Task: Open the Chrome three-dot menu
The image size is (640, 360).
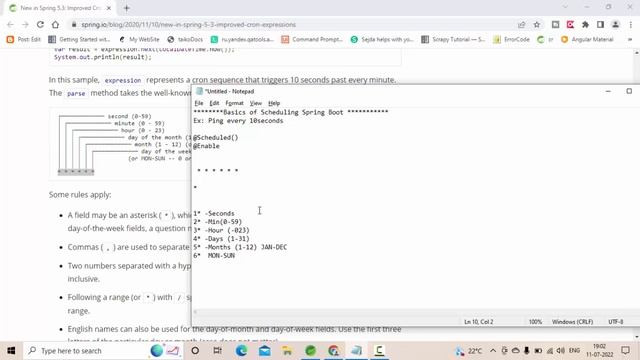Action: [631, 24]
